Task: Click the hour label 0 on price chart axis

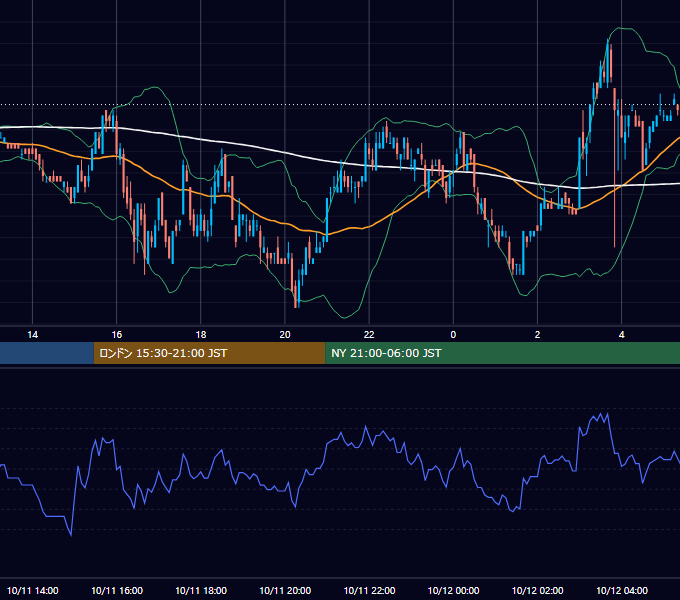Action: pyautogui.click(x=453, y=335)
